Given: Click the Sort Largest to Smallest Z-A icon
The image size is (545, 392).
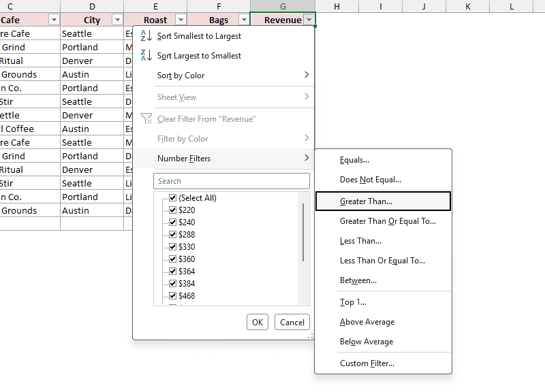Looking at the screenshot, I should (x=146, y=56).
